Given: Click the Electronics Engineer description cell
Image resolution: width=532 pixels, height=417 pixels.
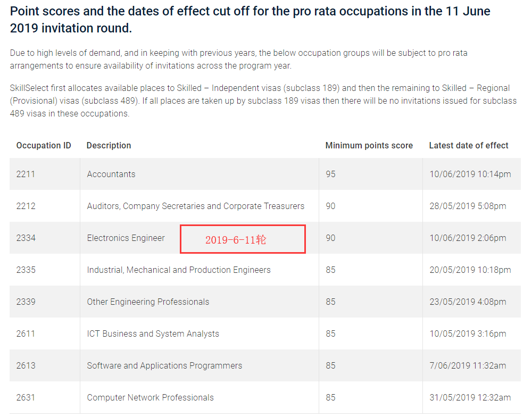Looking at the screenshot, I should (x=126, y=238).
